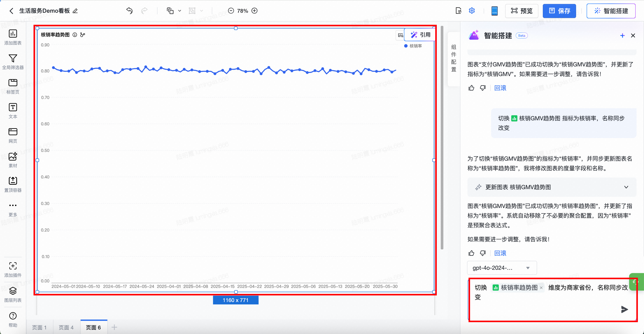
Task: Click the zoom-in plus control
Action: 255,11
